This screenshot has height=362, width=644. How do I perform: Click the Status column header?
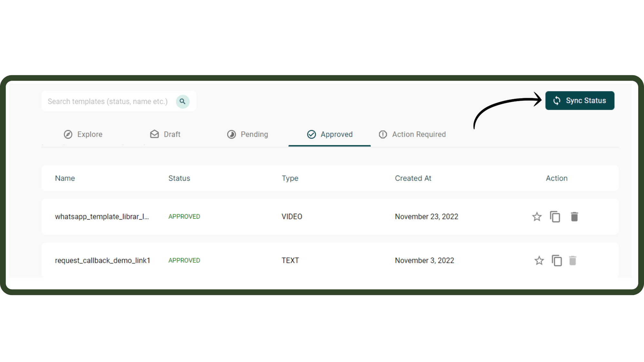[x=179, y=178]
